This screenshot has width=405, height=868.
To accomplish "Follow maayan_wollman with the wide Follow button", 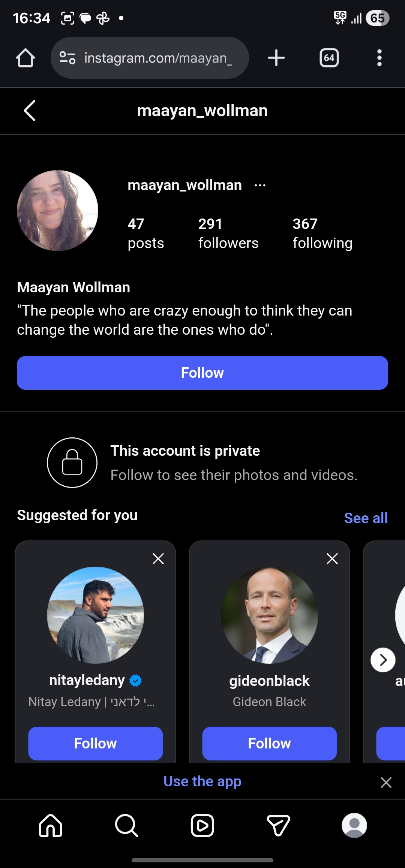I will pyautogui.click(x=202, y=373).
